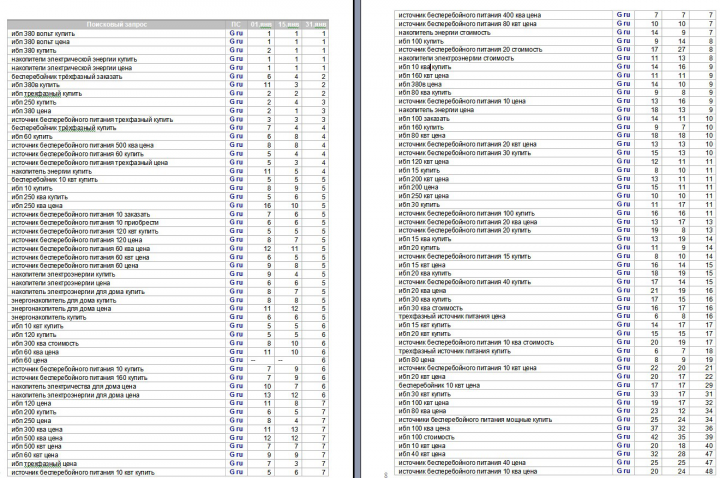This screenshot has width=720, height=478.
Task: Click 'источник бесперебойного питания 10 ква стоимость'
Action: pos(476,343)
